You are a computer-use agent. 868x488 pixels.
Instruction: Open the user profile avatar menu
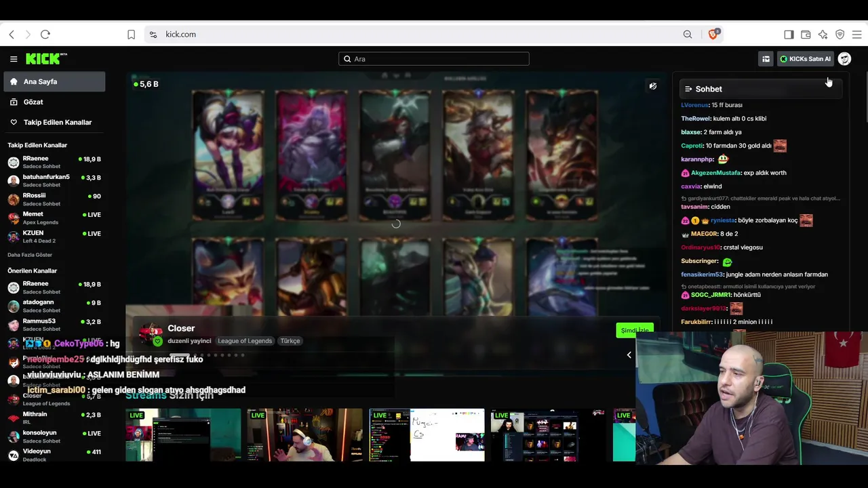(x=844, y=59)
